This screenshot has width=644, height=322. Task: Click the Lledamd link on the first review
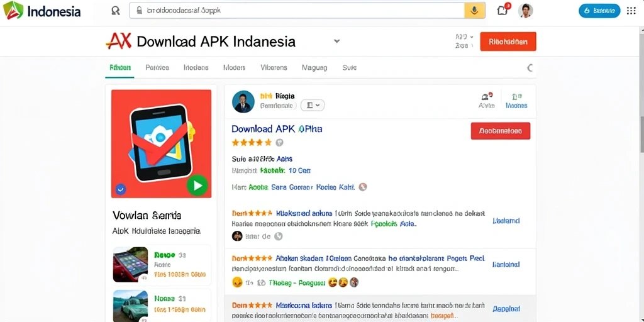tap(506, 221)
